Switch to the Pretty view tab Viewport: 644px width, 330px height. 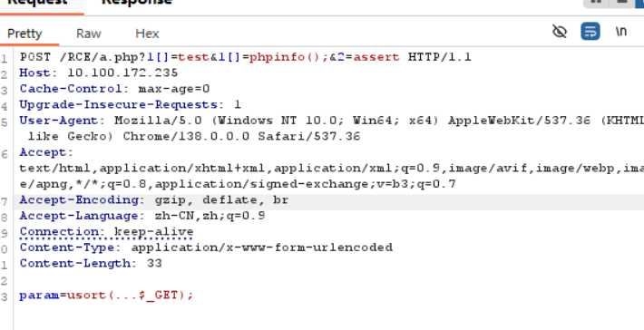pyautogui.click(x=24, y=34)
